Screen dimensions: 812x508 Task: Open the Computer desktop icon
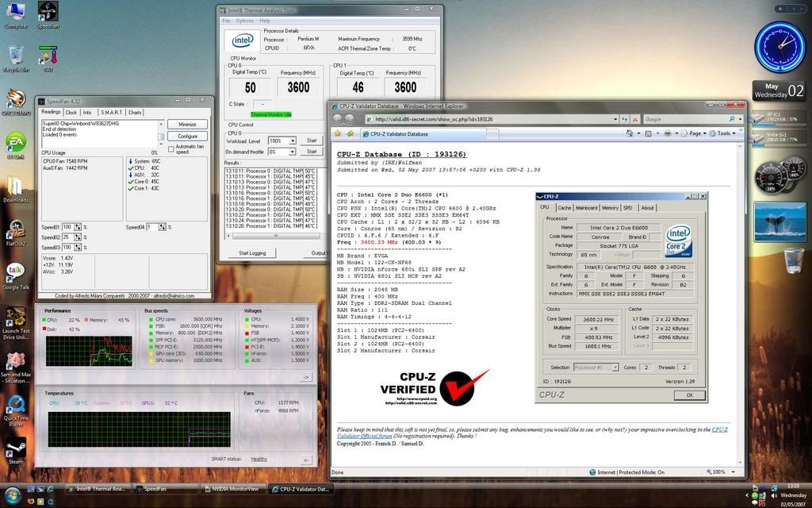(16, 14)
